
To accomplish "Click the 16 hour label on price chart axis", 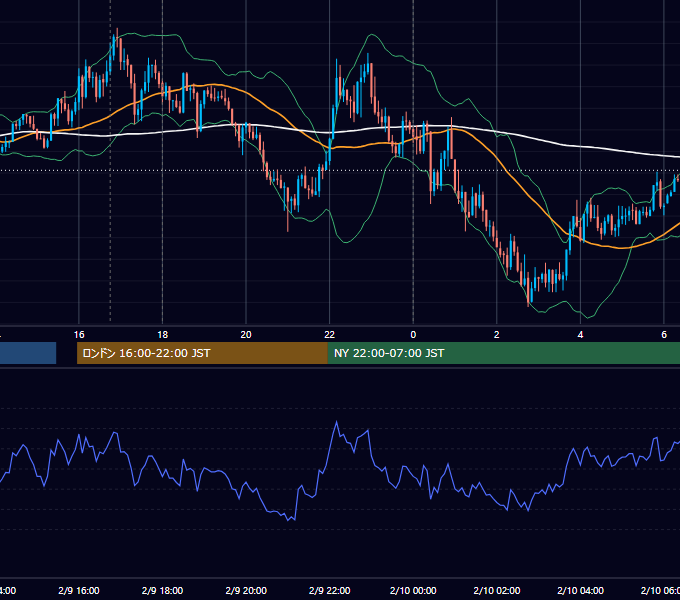I will point(79,334).
